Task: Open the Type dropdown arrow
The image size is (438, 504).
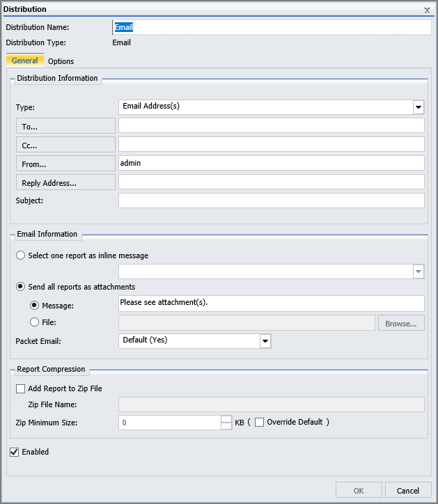Action: coord(419,107)
